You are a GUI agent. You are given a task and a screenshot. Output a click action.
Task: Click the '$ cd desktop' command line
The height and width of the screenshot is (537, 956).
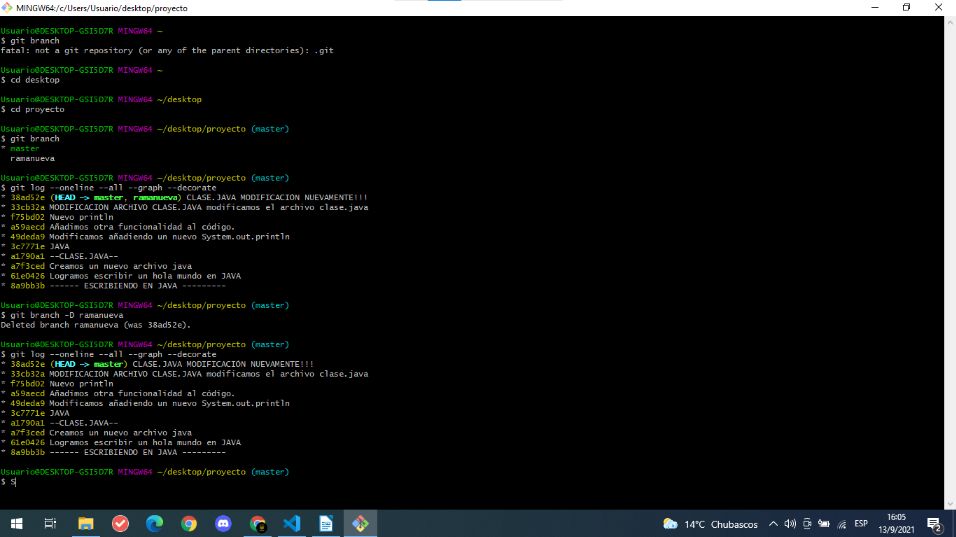click(x=30, y=80)
